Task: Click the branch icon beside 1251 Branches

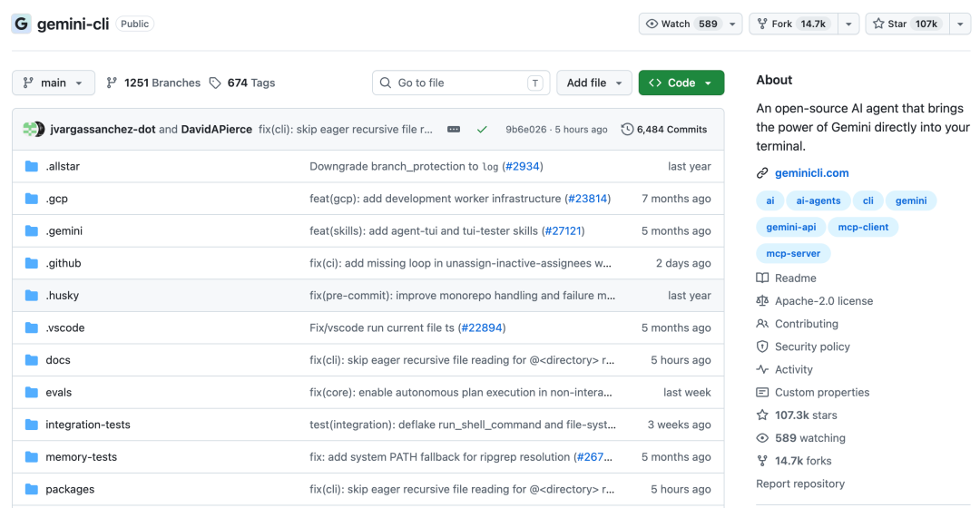Action: click(x=112, y=83)
